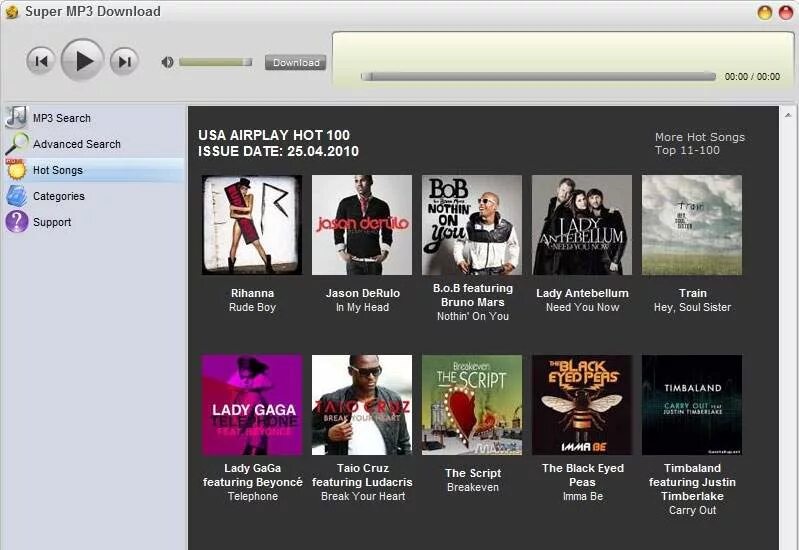Screen dimensions: 799x550
Task: Click the song title Need You Now
Action: (x=582, y=307)
